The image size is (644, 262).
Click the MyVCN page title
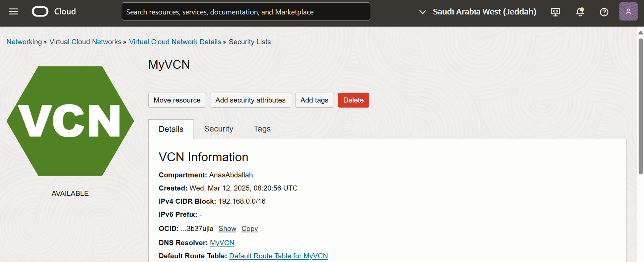(x=169, y=64)
